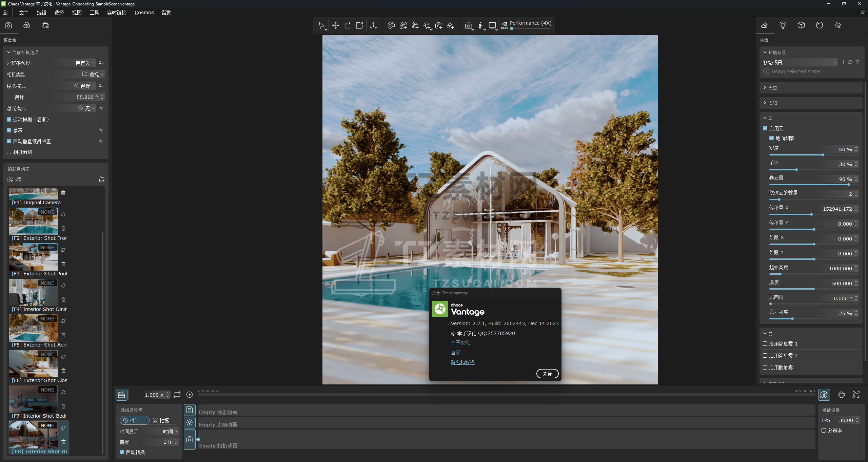Image resolution: width=868 pixels, height=462 pixels.
Task: Open the Cosmos menu
Action: pos(144,13)
